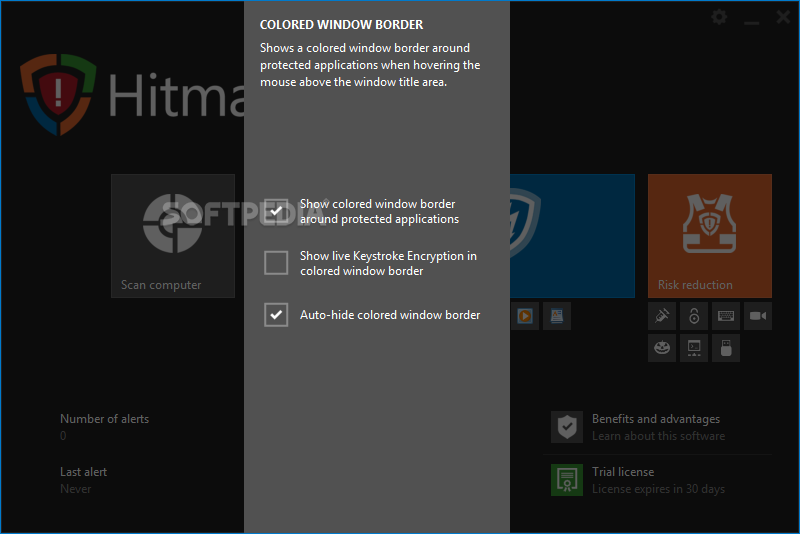Open Benefits and advantages link
Image resolution: width=800 pixels, height=534 pixels.
[656, 419]
